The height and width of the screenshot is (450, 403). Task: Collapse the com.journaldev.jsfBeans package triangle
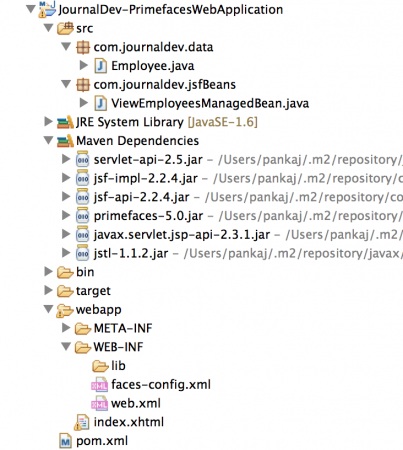[x=66, y=84]
